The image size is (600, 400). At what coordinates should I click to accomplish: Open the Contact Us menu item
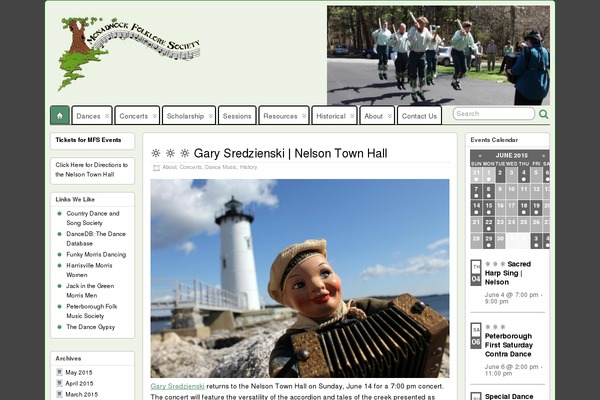[419, 116]
